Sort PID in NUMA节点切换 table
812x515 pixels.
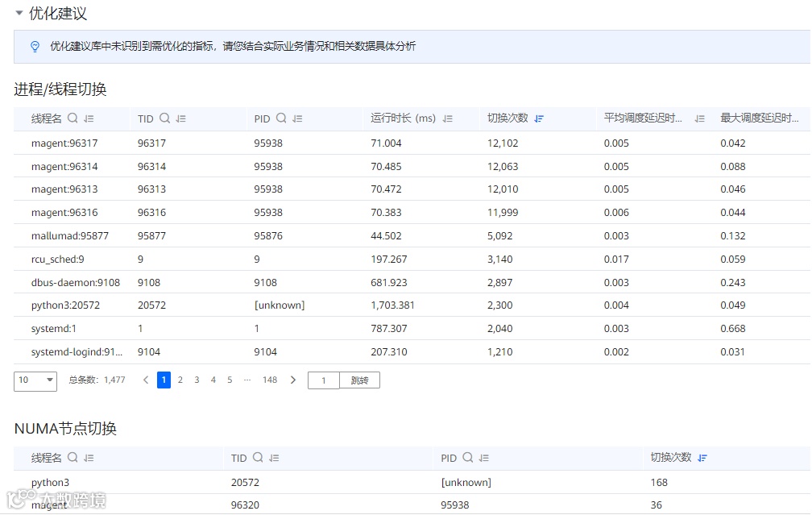point(484,458)
